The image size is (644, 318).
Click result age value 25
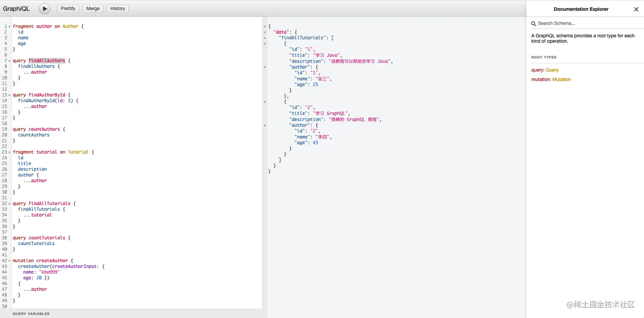315,85
